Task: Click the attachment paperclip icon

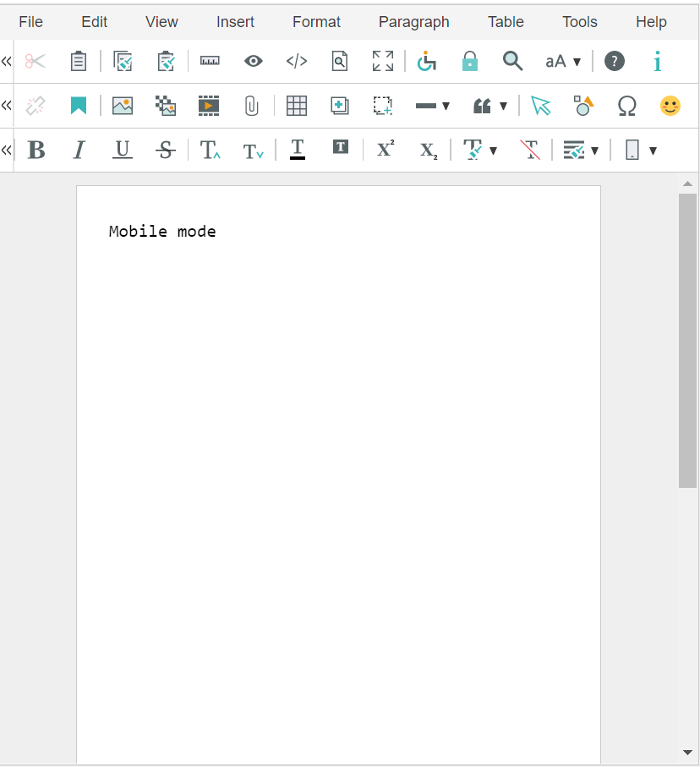Action: pos(252,106)
